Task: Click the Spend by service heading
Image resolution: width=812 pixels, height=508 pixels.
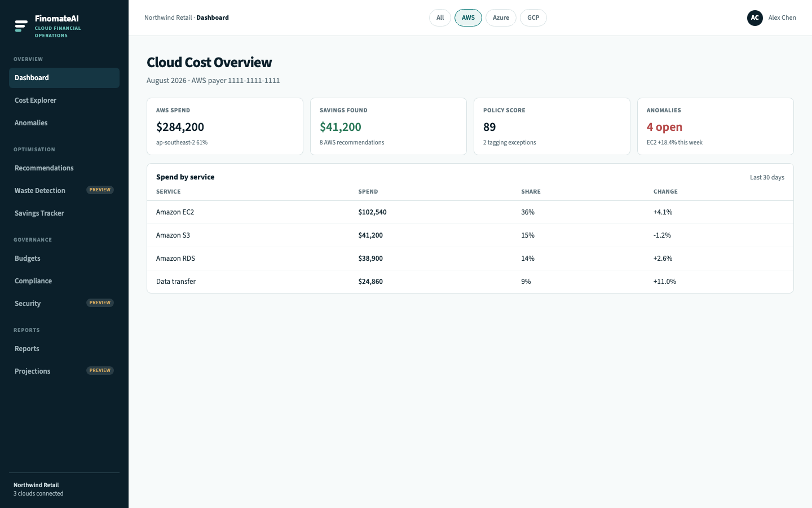Action: pos(185,177)
